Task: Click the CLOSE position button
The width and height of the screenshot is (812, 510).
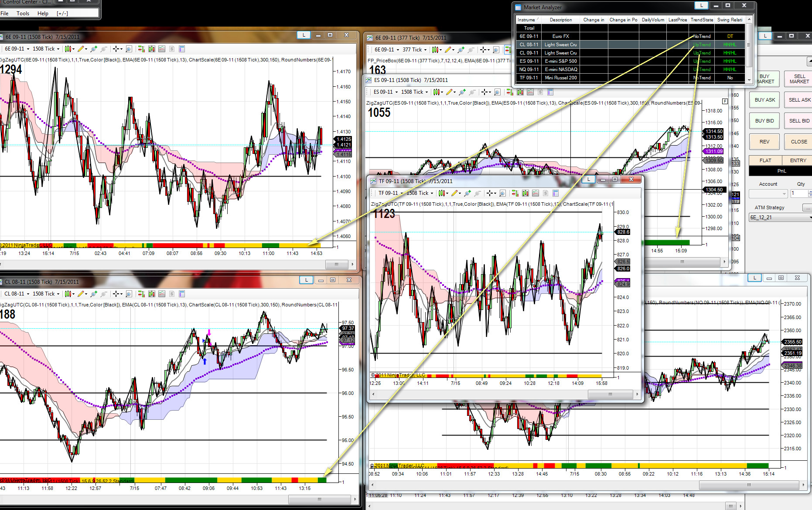Action: point(798,142)
